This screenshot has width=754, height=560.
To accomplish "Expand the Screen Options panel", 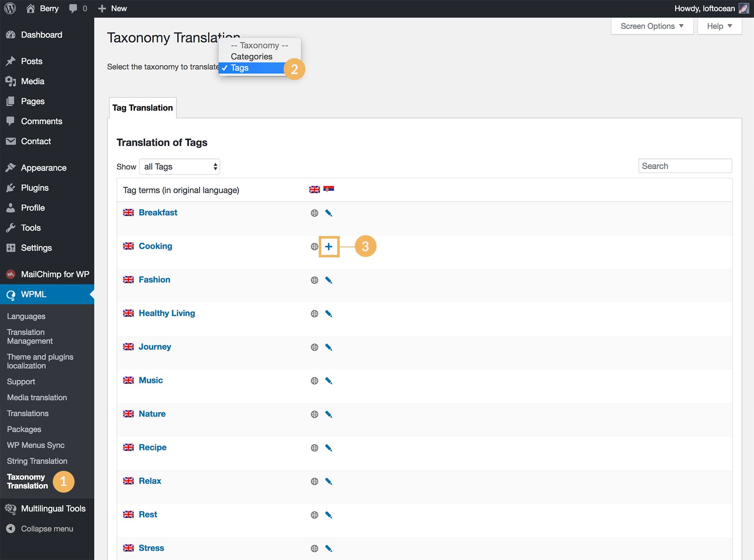I will click(652, 26).
